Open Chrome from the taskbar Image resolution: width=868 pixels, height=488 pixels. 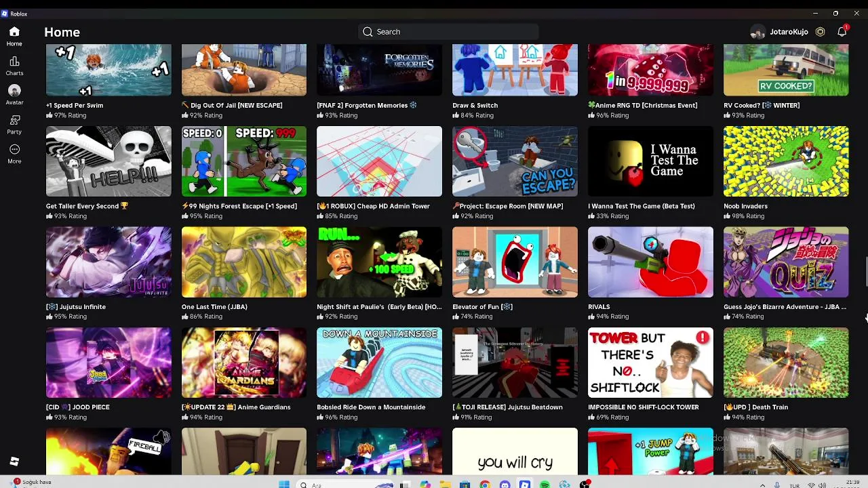485,485
